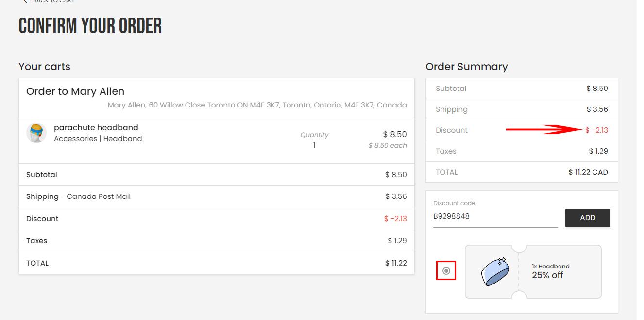Click Mary Allen's shipping address line
The image size is (644, 320).
[x=257, y=105]
